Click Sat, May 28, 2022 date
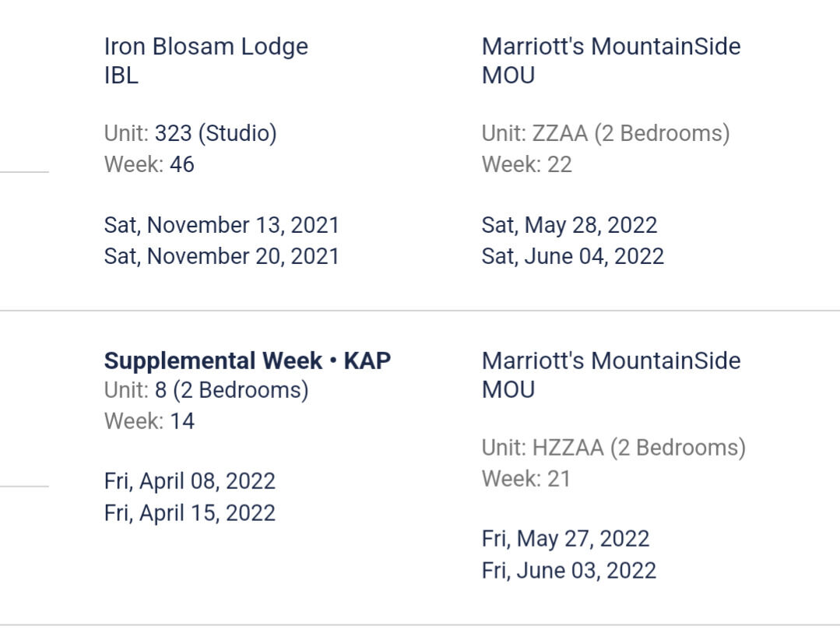 coord(569,226)
